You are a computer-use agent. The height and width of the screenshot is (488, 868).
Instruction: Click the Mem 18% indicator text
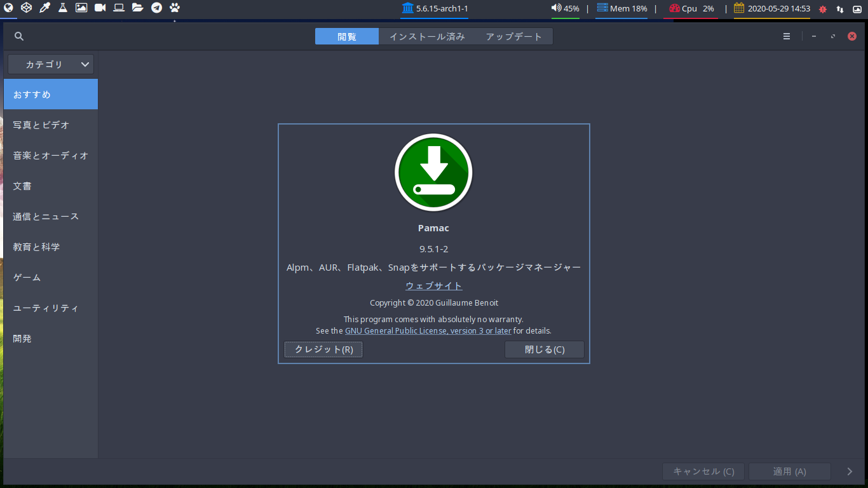click(628, 8)
